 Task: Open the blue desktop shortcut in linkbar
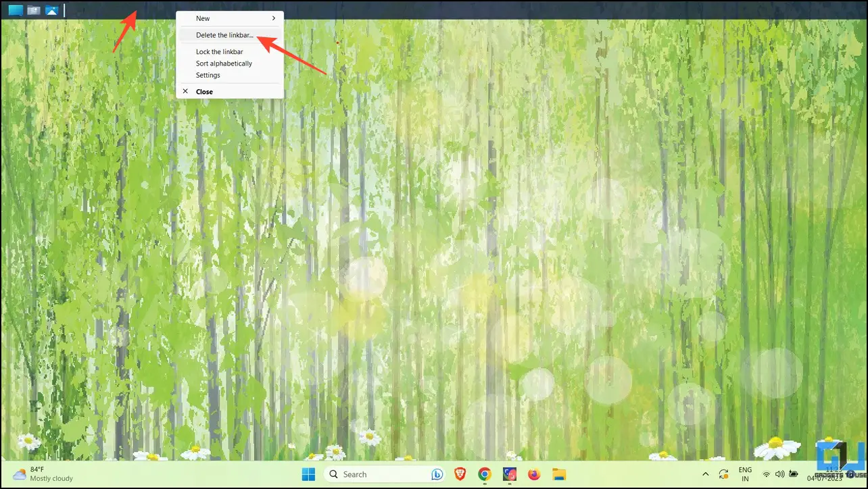tap(15, 10)
